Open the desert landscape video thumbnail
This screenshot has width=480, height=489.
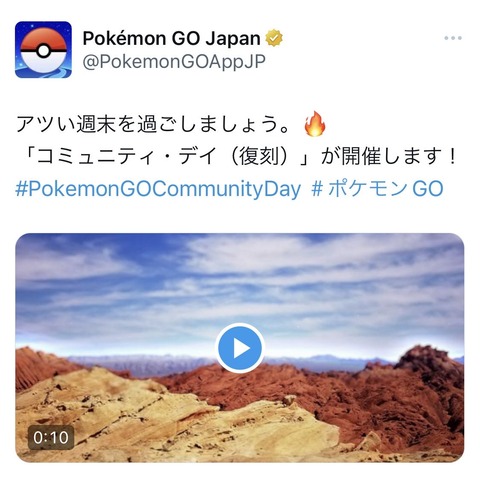(x=240, y=348)
